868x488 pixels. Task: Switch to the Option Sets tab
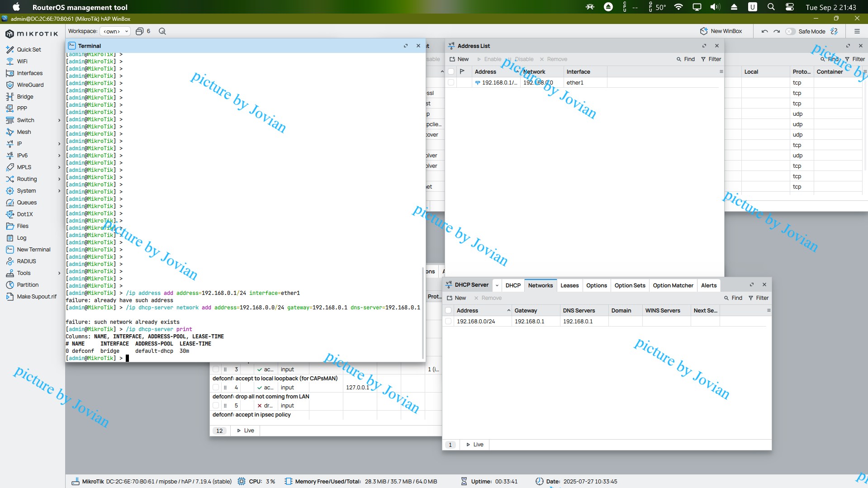630,285
